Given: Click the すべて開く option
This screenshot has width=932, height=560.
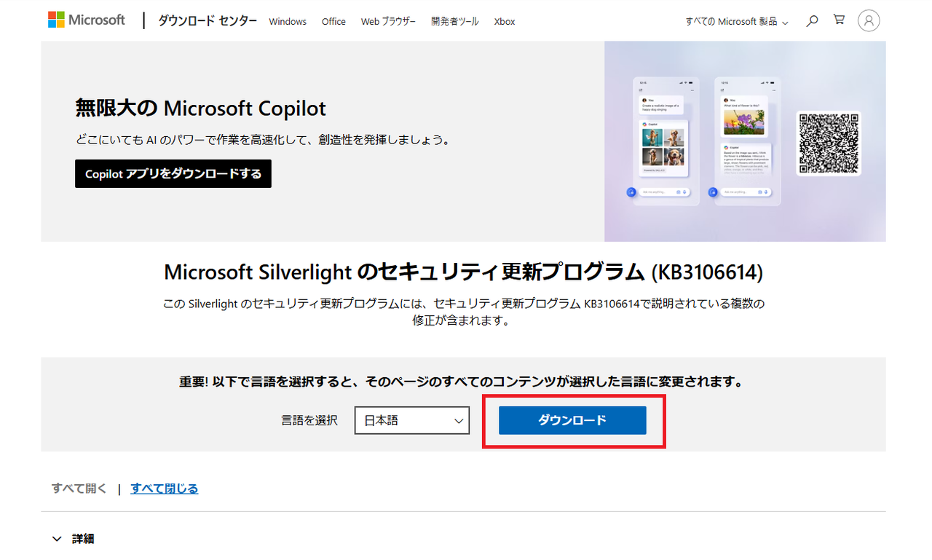Looking at the screenshot, I should (79, 488).
